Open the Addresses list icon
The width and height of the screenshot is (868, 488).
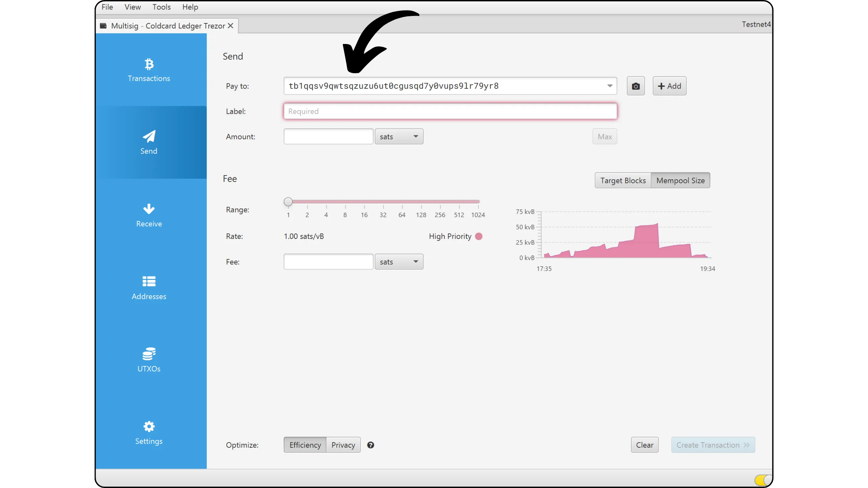(149, 282)
